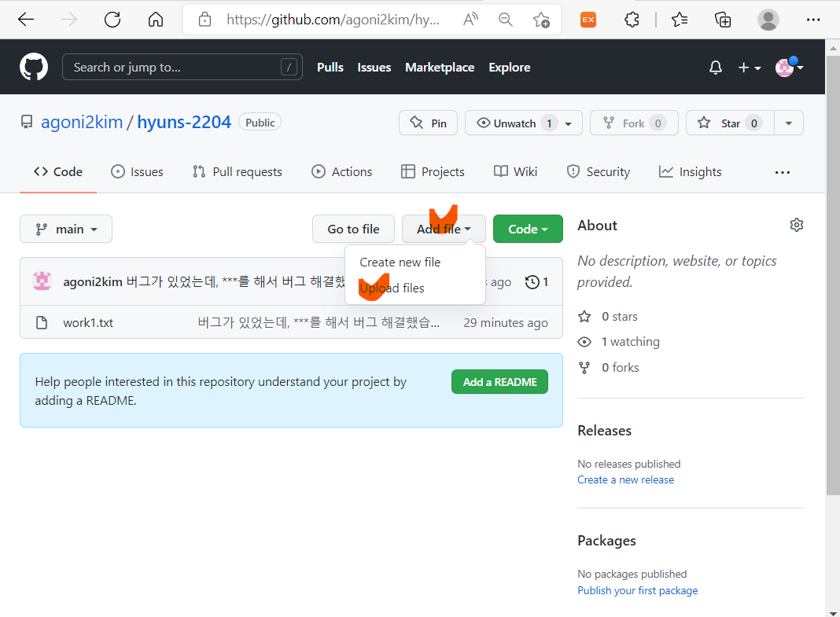840x617 pixels.
Task: Open the orange EX extension icon
Action: pos(588,20)
